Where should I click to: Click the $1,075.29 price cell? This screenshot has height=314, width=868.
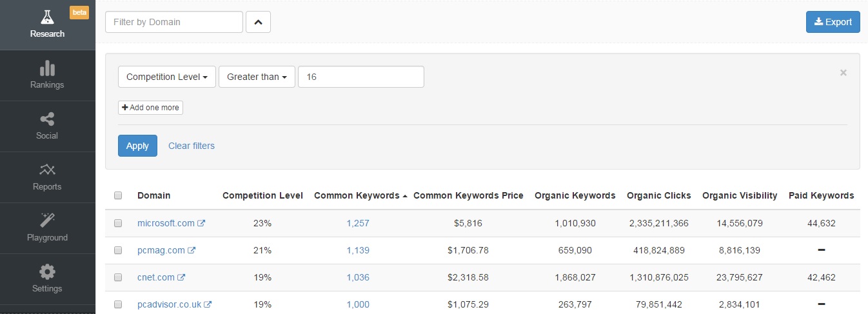[468, 304]
